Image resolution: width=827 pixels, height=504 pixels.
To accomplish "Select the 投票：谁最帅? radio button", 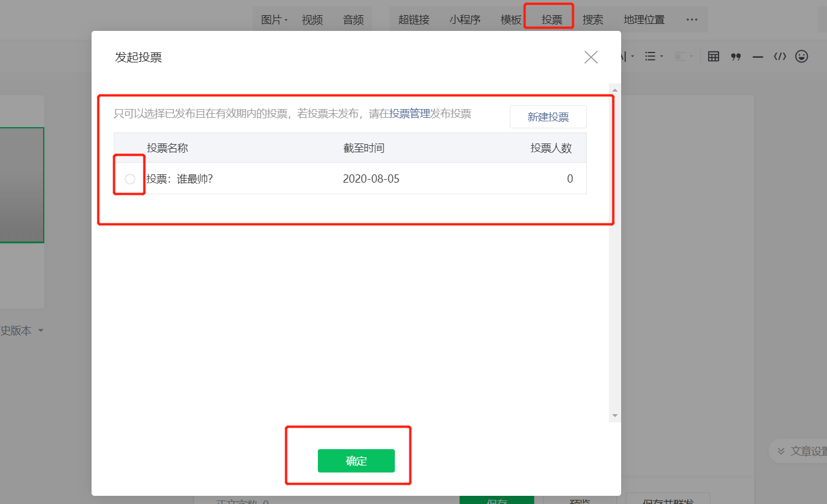I will coord(130,179).
